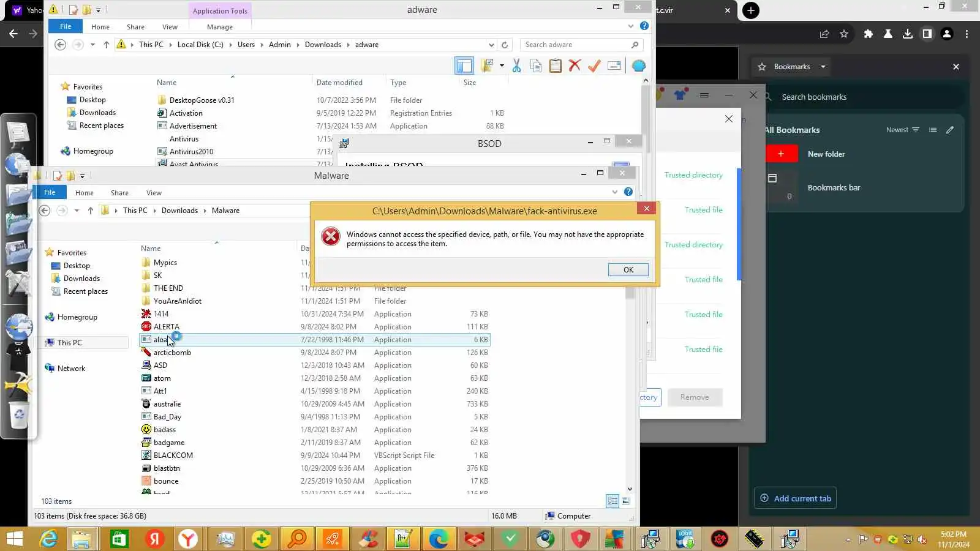980x551 pixels.
Task: Click the copy icon in adware window toolbar
Action: click(x=536, y=66)
